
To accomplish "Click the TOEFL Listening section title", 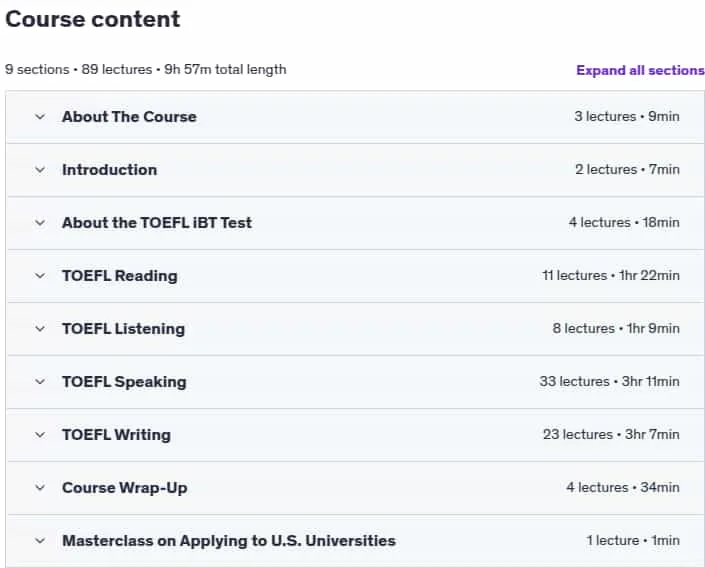I will pos(123,329).
